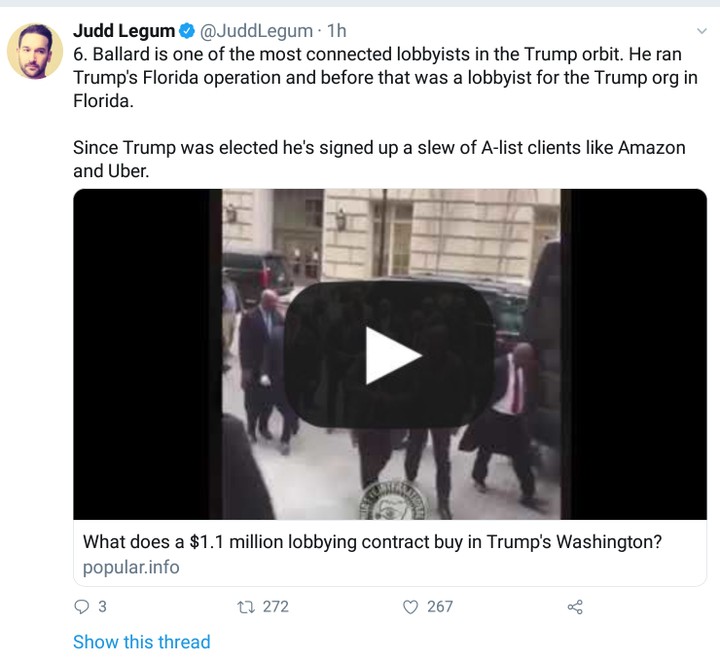Viewport: 720px width, 661px height.
Task: Retweet using the arrows icon
Action: 246,607
